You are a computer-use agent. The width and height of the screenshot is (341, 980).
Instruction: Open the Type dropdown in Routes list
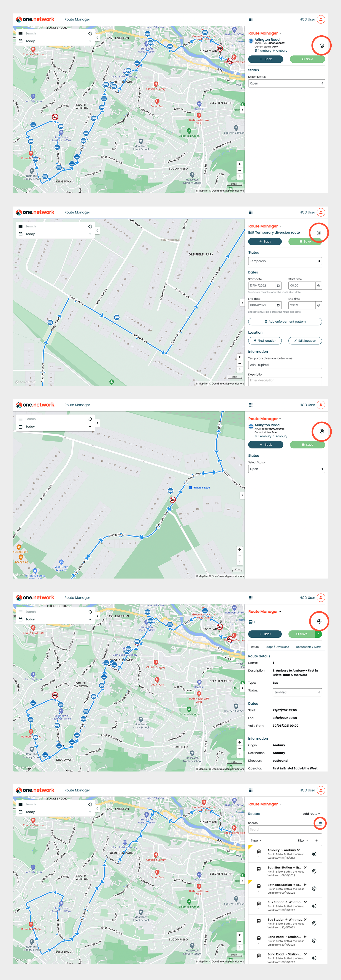pos(256,841)
